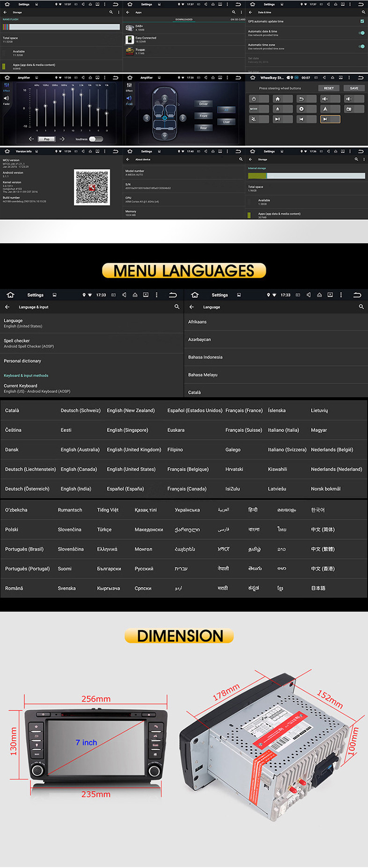Image resolution: width=368 pixels, height=868 pixels.
Task: Select home key in Wheelkey Study screen
Action: pyautogui.click(x=282, y=99)
